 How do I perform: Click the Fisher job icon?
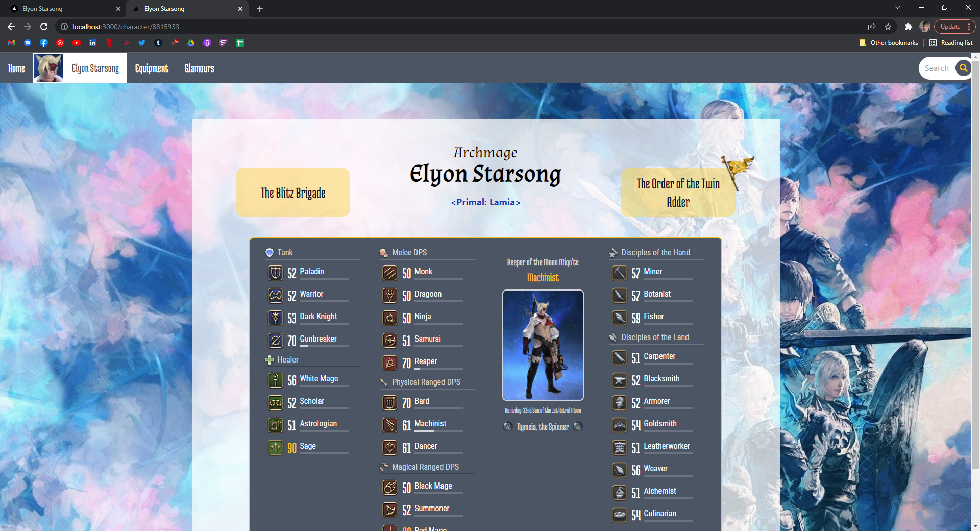pyautogui.click(x=619, y=318)
